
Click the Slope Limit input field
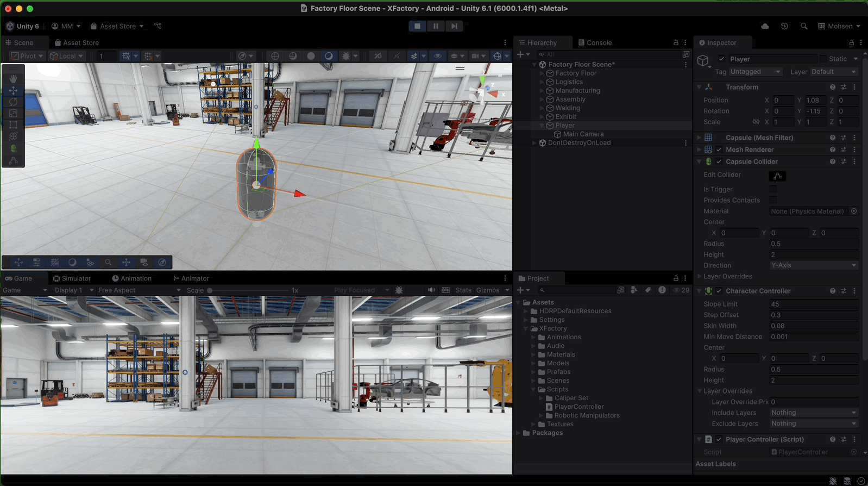point(813,304)
